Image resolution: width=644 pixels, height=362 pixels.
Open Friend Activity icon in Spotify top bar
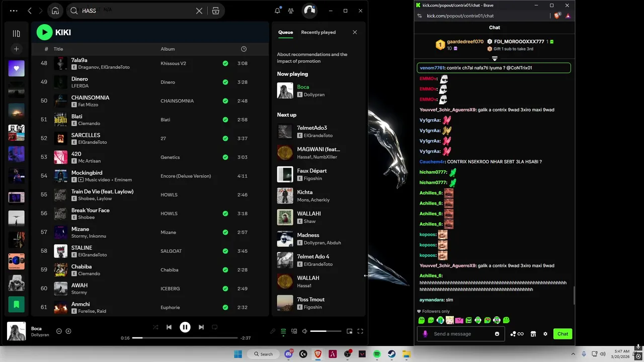[291, 11]
